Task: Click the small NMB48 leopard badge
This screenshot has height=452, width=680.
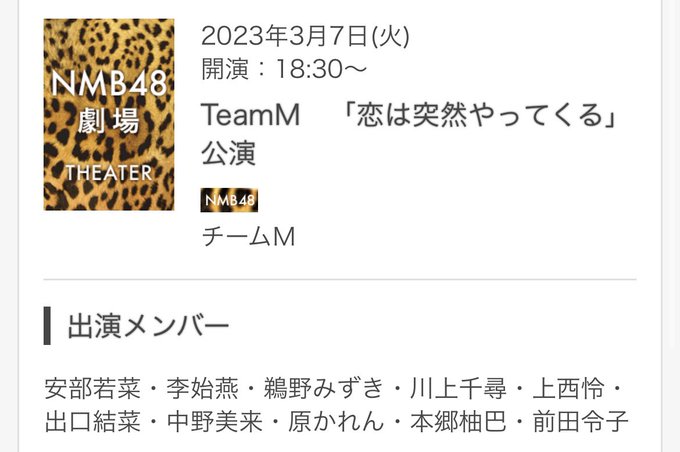Action: [x=229, y=200]
